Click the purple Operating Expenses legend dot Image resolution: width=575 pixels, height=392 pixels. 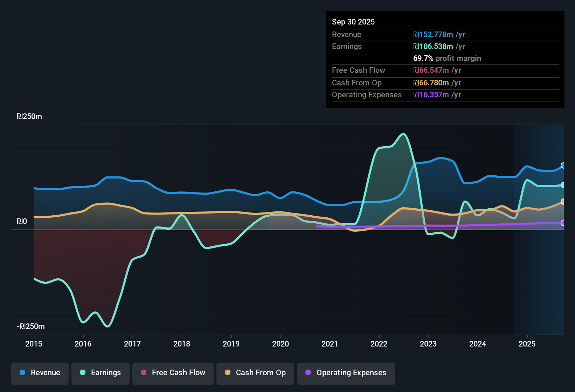308,373
